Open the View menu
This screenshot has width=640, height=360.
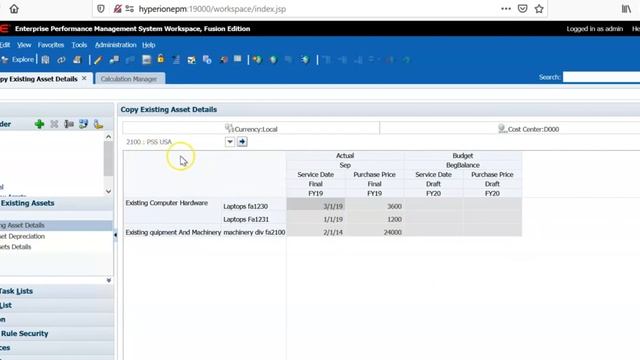pyautogui.click(x=24, y=45)
